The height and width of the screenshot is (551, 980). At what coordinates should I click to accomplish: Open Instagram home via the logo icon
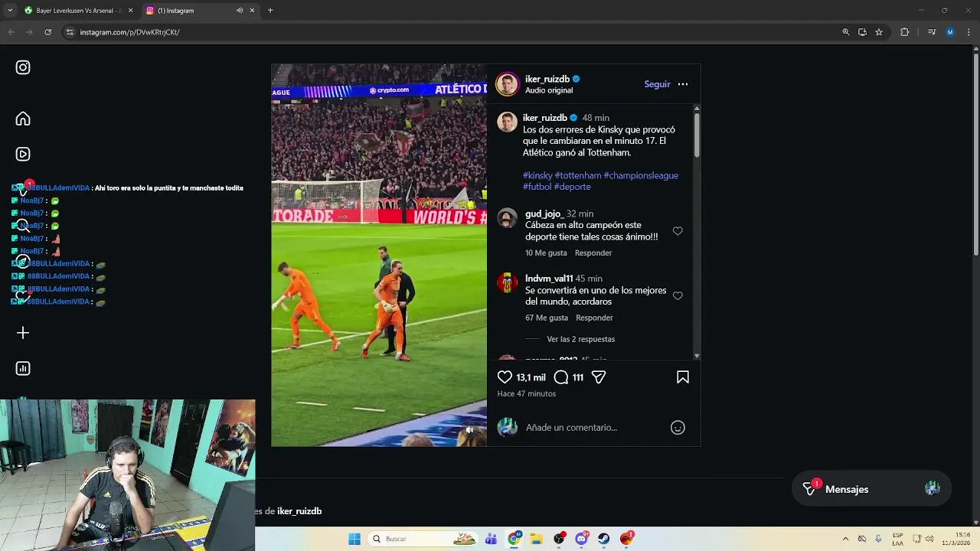[23, 67]
